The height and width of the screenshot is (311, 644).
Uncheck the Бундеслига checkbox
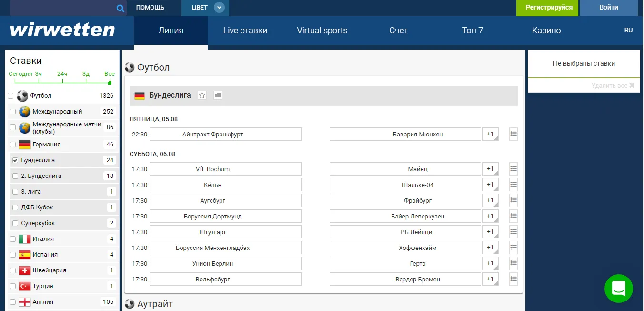tap(15, 160)
